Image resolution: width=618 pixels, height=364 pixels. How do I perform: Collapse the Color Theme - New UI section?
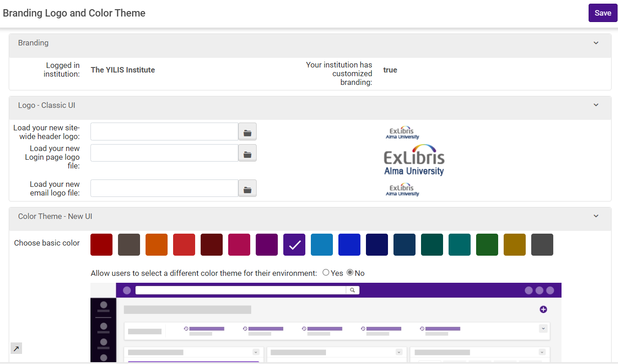pos(596,216)
